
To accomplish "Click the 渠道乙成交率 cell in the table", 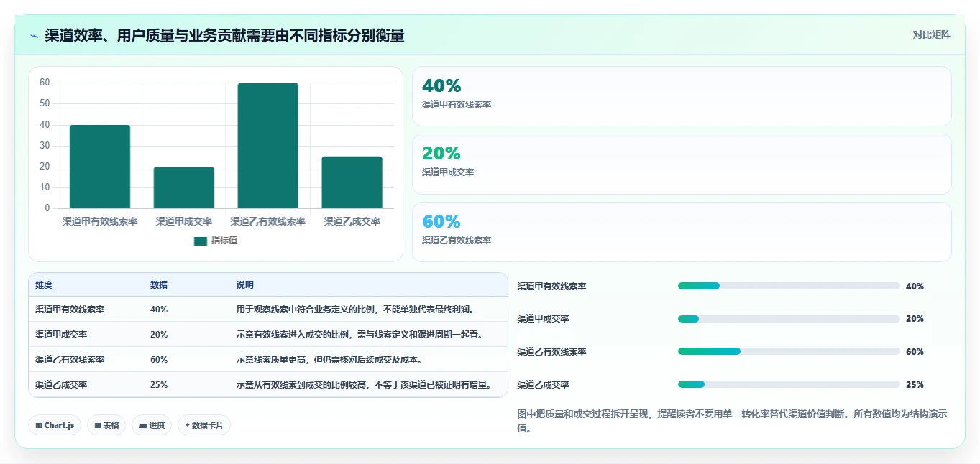I will (x=61, y=385).
